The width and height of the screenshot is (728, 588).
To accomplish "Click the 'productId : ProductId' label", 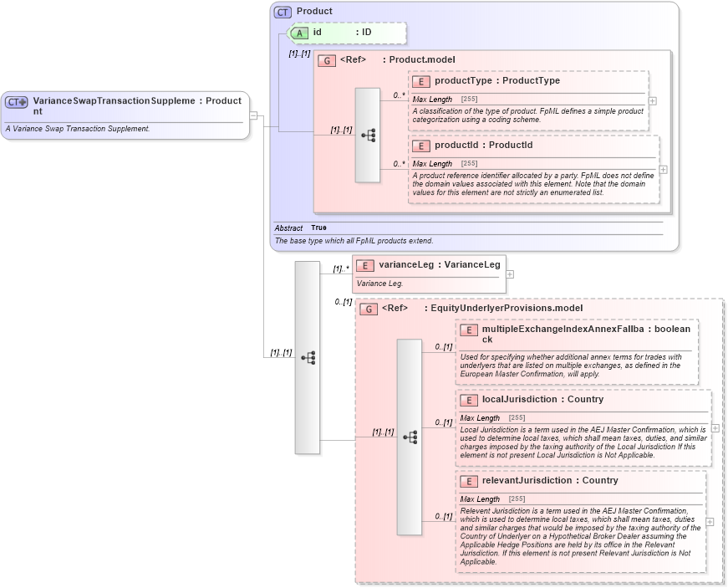I will tap(483, 145).
